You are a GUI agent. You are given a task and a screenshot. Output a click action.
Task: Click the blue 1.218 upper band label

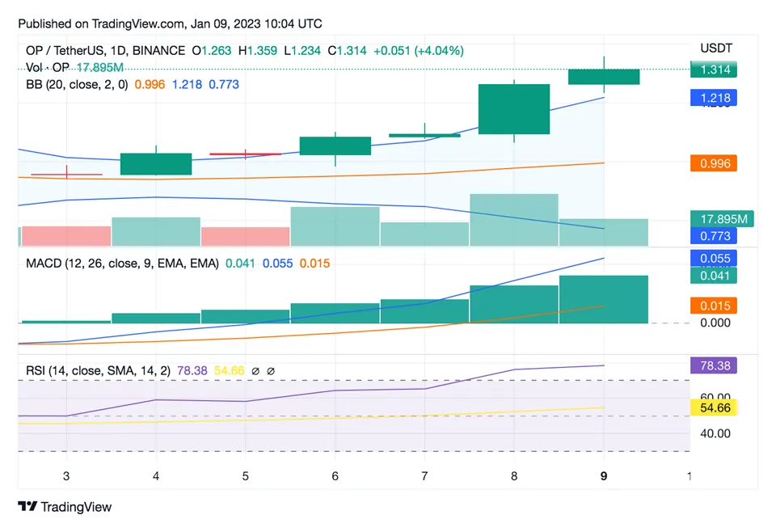715,98
